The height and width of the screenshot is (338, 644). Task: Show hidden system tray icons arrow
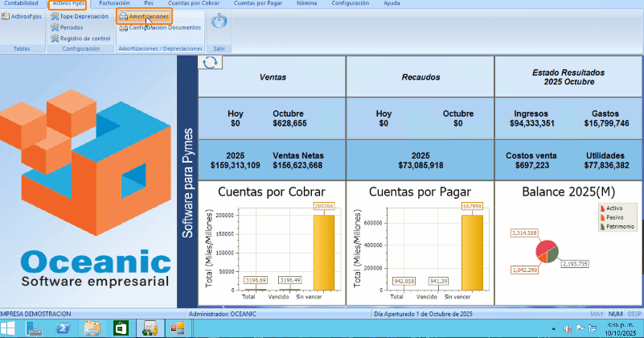pyautogui.click(x=554, y=328)
